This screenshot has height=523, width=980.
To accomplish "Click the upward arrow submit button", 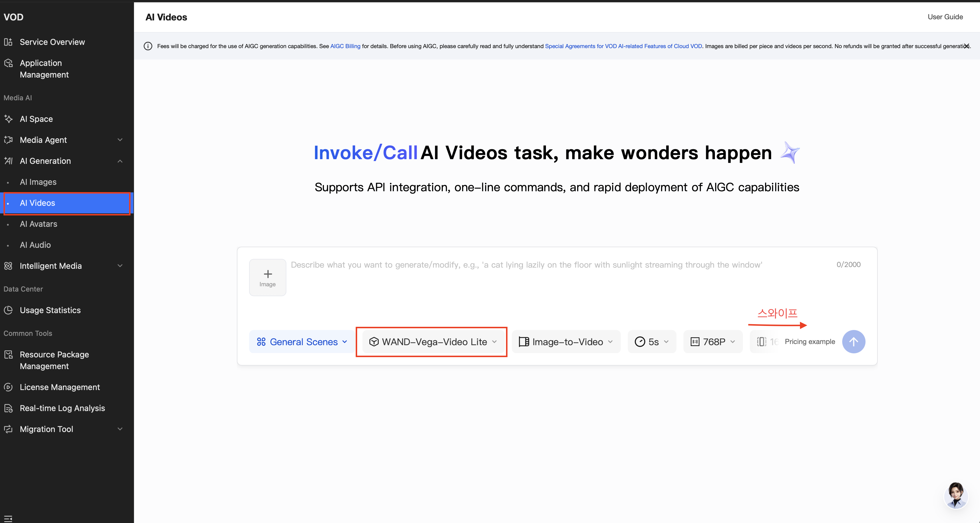I will [x=853, y=341].
